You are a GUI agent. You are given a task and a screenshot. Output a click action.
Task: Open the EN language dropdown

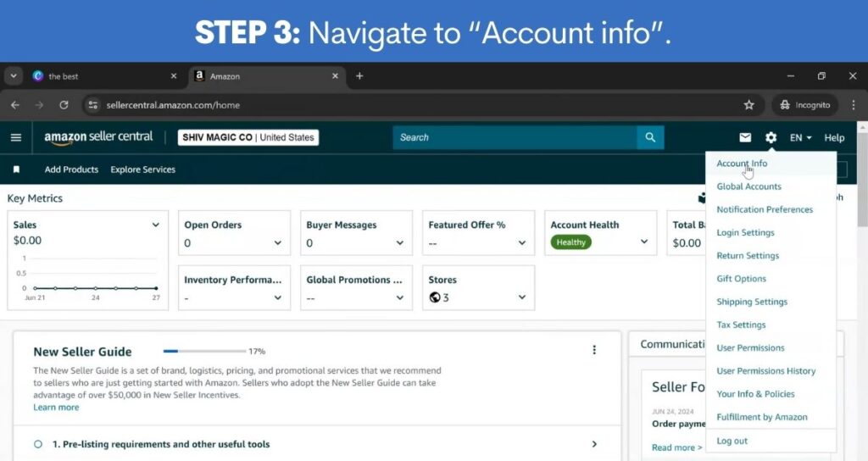pyautogui.click(x=800, y=137)
